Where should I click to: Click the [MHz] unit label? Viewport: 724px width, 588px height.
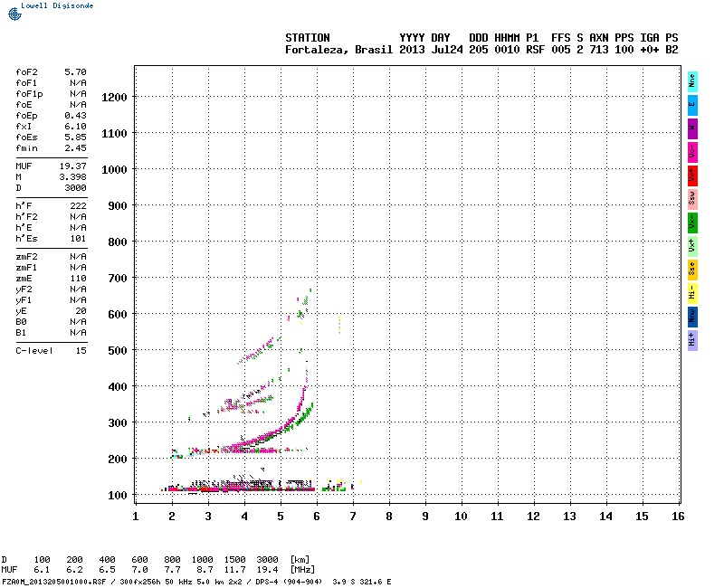[302, 570]
